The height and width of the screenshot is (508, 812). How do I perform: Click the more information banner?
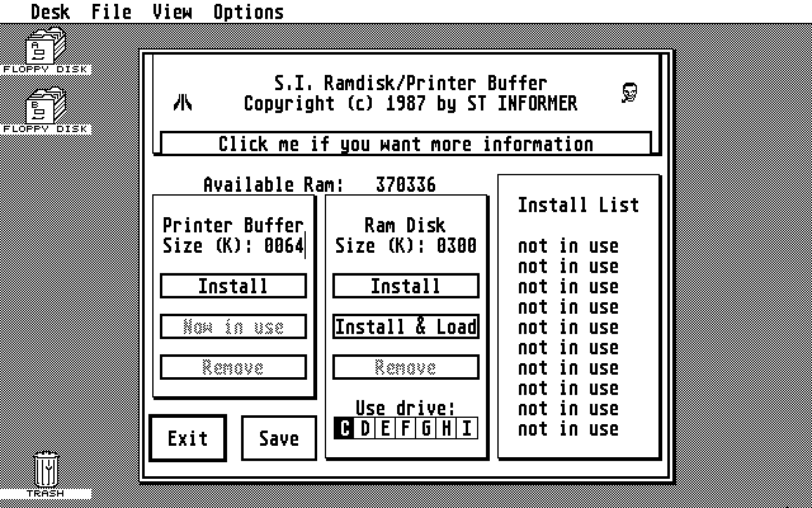406,144
